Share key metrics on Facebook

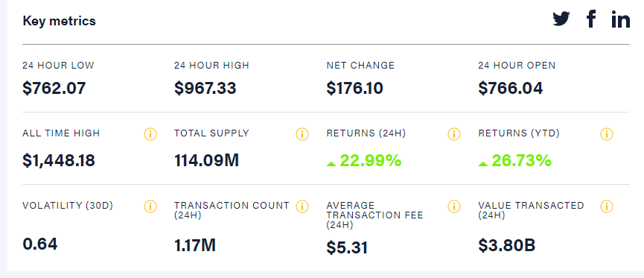coord(591,19)
